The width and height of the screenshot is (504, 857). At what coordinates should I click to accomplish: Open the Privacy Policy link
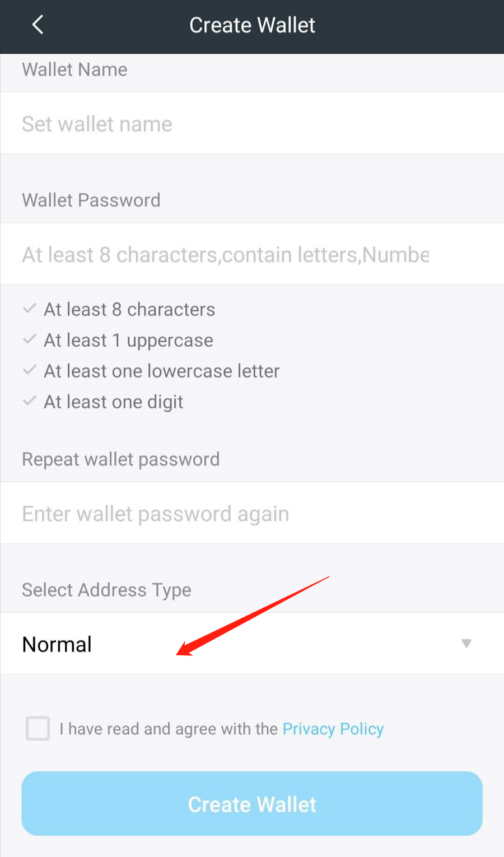pos(333,729)
